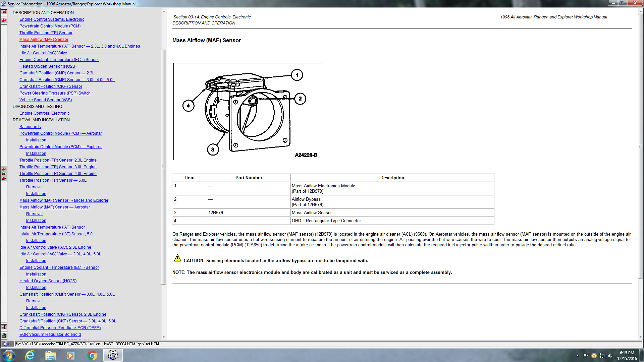Open Idle Air Control (IAC) Valve description link
Screen dimensions: 644x362
pyautogui.click(x=43, y=53)
